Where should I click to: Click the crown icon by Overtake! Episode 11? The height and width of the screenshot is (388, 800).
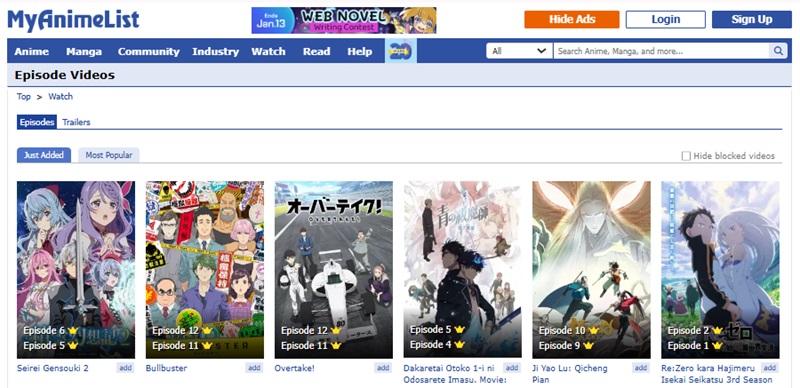point(335,346)
